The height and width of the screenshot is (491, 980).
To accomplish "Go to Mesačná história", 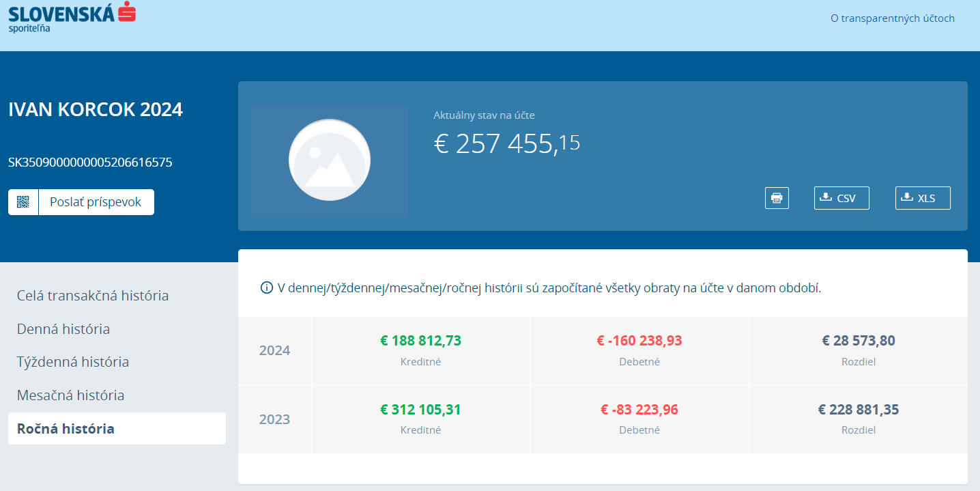I will 71,395.
